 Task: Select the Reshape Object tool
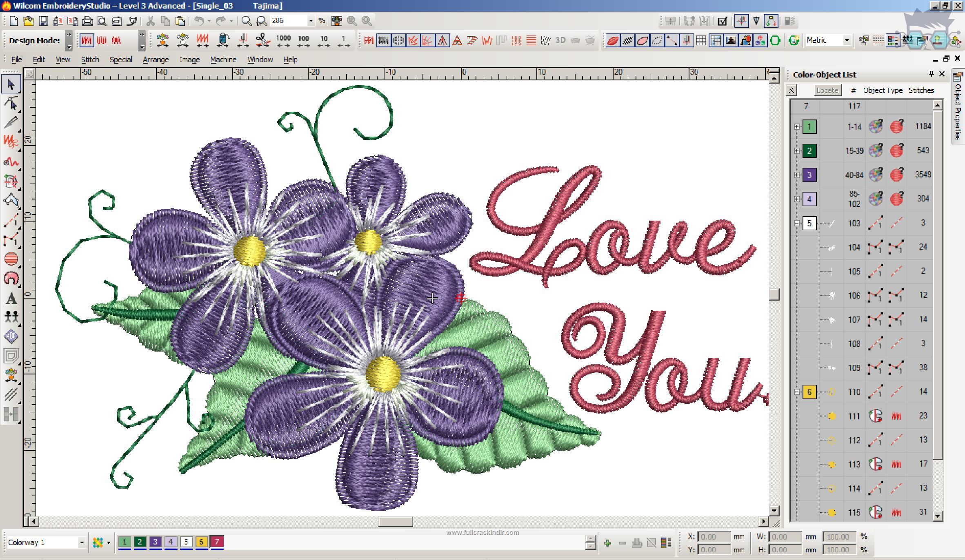(x=11, y=104)
